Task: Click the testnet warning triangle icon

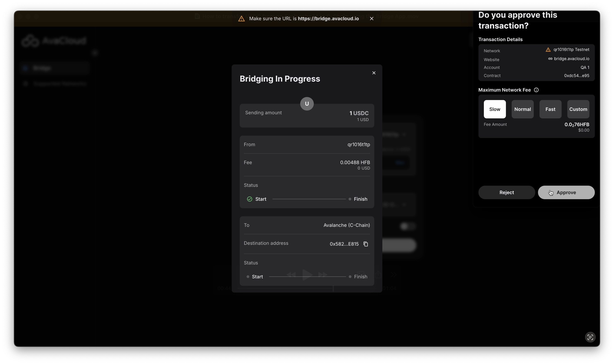Action: [548, 50]
